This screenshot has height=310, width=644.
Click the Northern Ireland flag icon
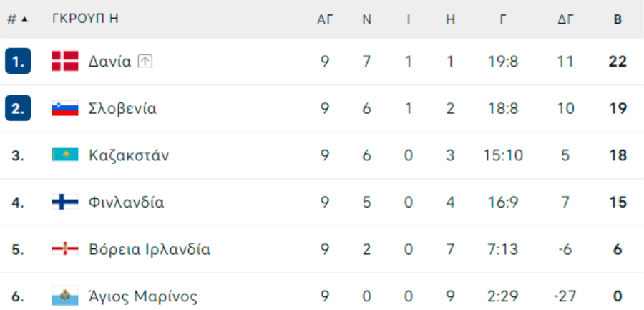tap(65, 250)
